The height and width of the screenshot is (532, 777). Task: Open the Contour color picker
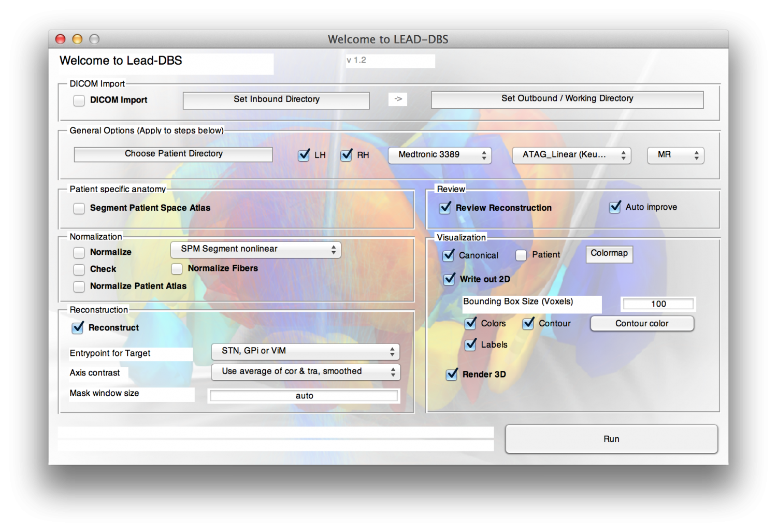[x=642, y=324]
